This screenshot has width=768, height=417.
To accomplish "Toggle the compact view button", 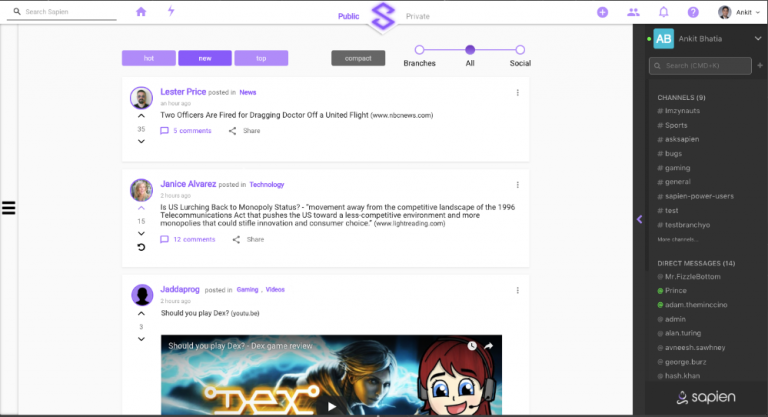I will click(358, 58).
